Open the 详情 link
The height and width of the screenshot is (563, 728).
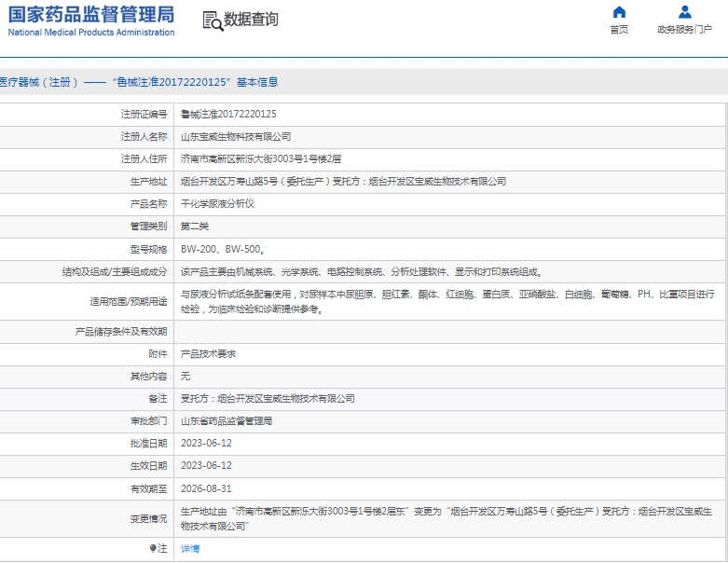point(190,549)
